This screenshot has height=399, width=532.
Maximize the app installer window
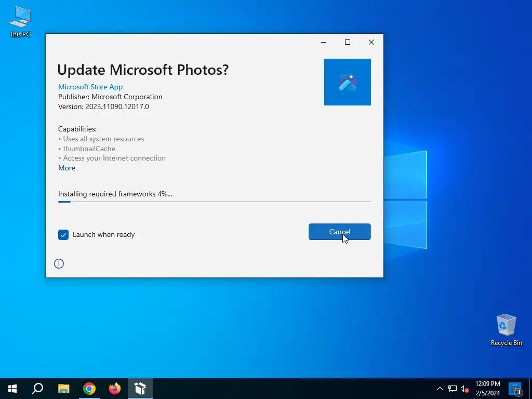(348, 42)
